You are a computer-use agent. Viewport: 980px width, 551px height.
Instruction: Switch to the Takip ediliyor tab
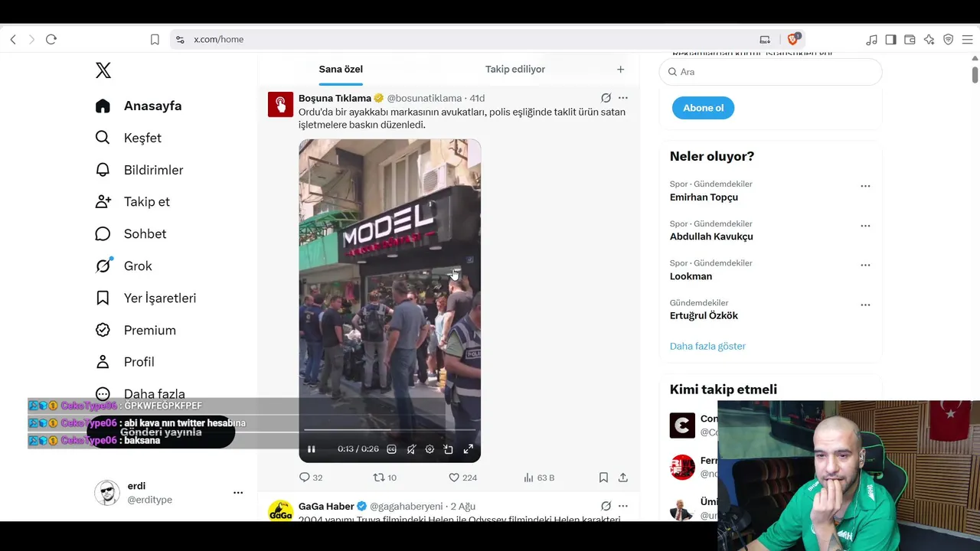(515, 69)
